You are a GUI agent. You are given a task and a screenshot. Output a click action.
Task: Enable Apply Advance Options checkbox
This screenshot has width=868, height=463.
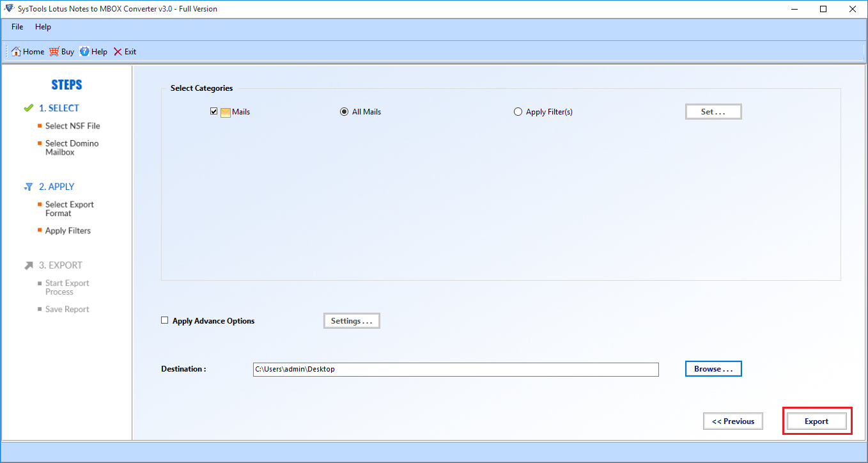[x=165, y=320]
